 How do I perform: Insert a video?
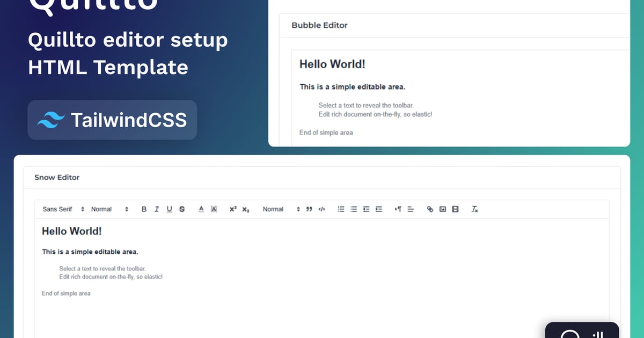(455, 209)
